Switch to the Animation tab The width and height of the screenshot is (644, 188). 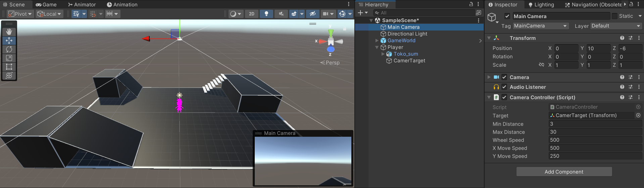pos(122,4)
